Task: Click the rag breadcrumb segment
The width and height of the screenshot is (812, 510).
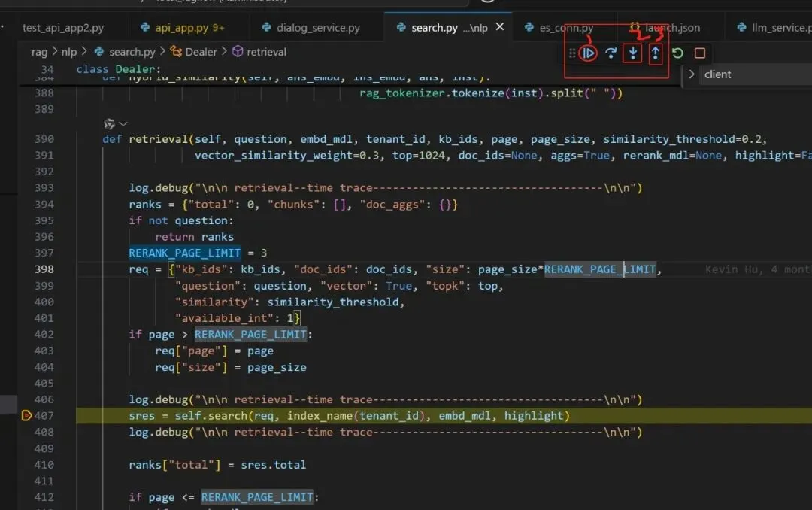Action: pyautogui.click(x=39, y=53)
